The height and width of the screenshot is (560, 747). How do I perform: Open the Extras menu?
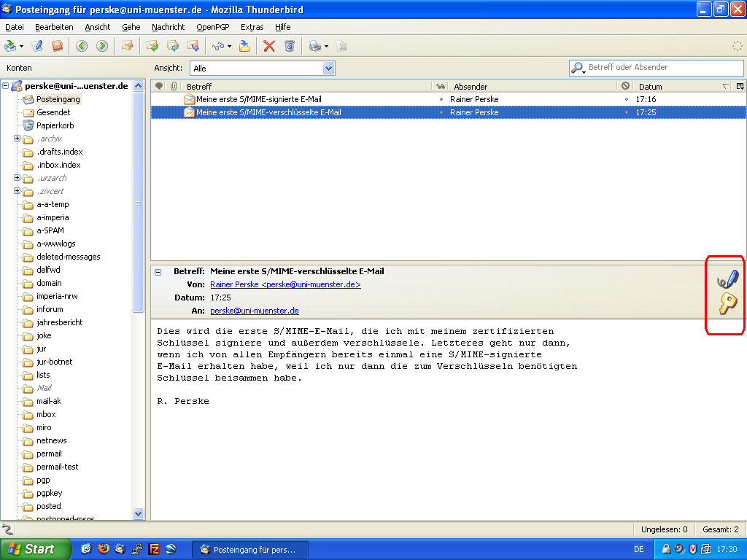point(252,27)
